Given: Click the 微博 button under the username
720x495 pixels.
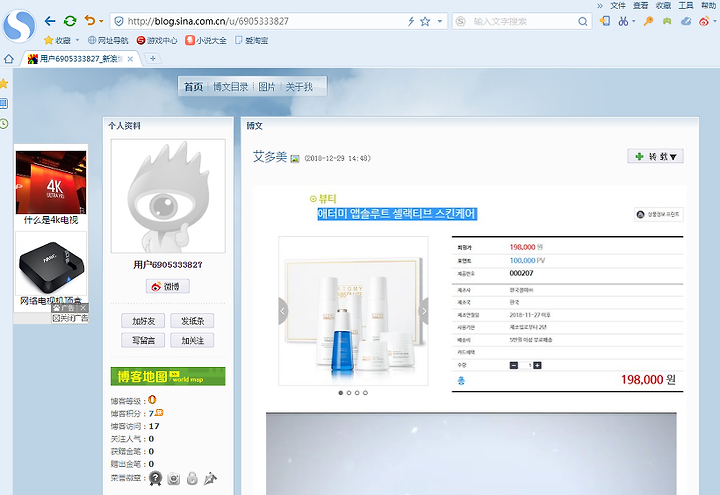Looking at the screenshot, I should pyautogui.click(x=168, y=286).
